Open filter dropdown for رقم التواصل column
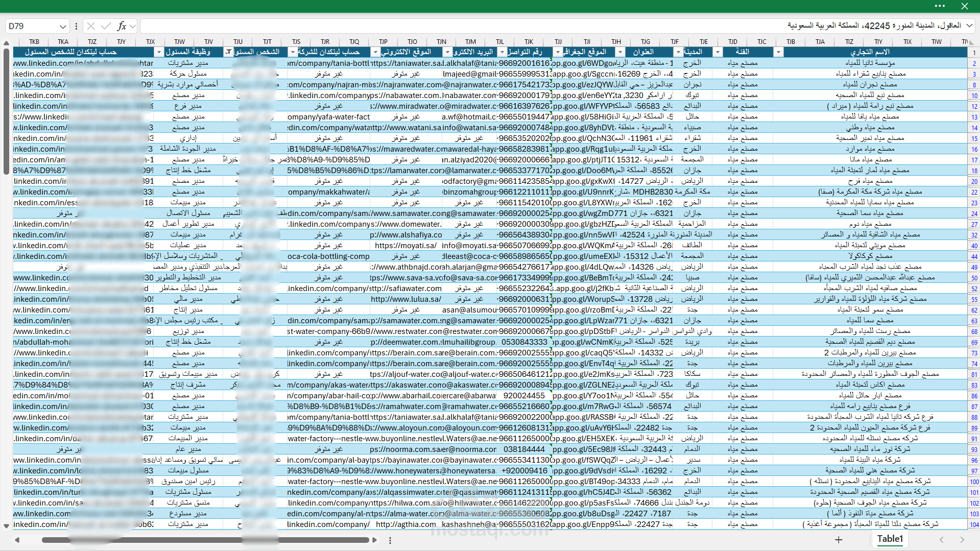Screen dimensions: 980x551 502,52
